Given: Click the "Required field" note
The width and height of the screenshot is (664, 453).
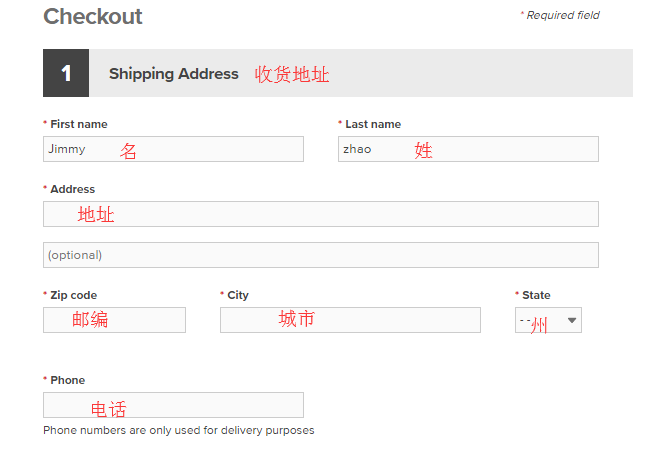Looking at the screenshot, I should tap(562, 15).
